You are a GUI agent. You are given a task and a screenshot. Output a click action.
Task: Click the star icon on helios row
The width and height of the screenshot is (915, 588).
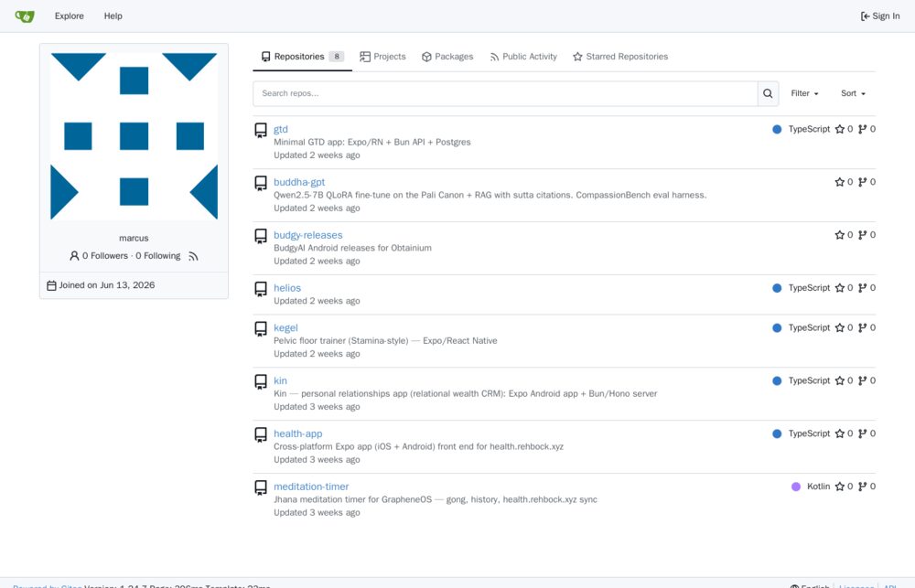(x=840, y=288)
